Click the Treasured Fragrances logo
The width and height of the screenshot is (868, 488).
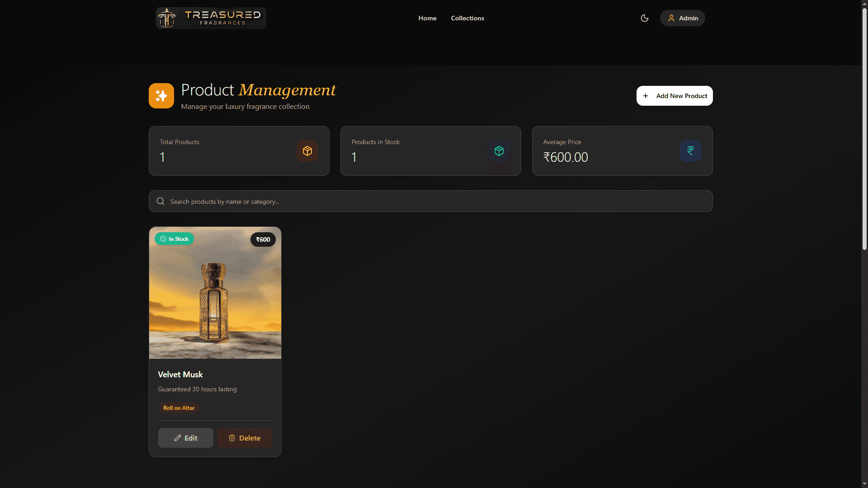coord(211,18)
